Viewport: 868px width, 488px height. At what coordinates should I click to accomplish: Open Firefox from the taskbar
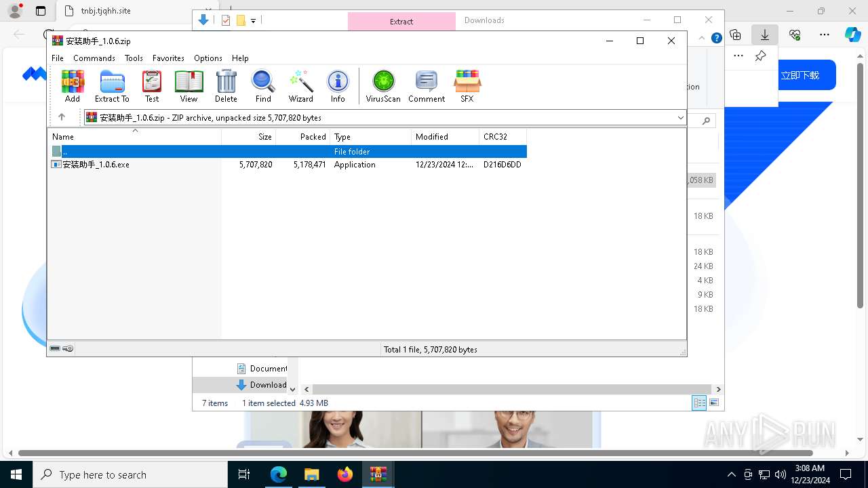(x=345, y=474)
